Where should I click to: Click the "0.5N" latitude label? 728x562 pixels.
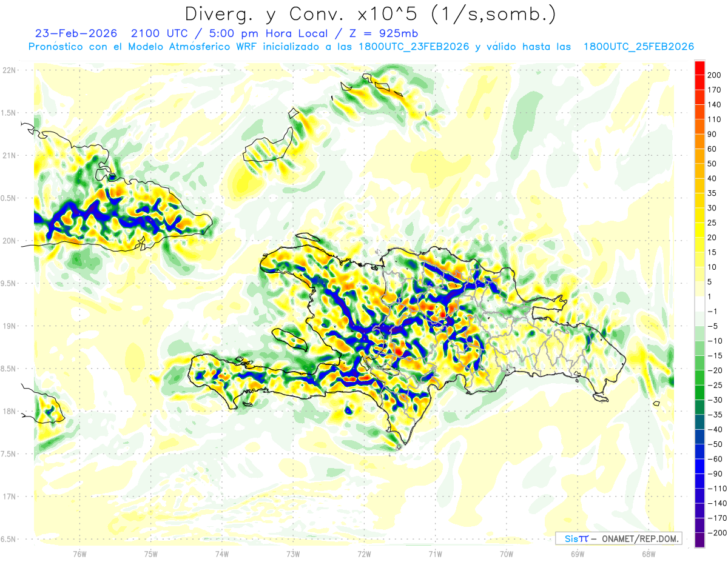point(8,198)
